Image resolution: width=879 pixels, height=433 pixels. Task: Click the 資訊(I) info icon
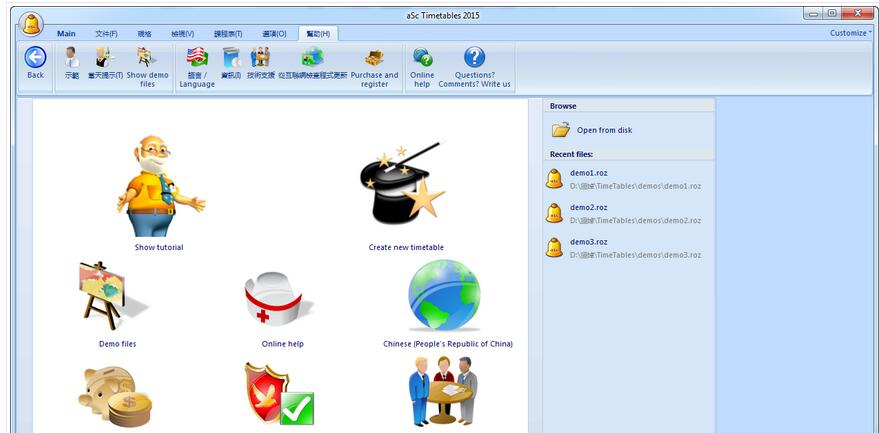(x=231, y=57)
